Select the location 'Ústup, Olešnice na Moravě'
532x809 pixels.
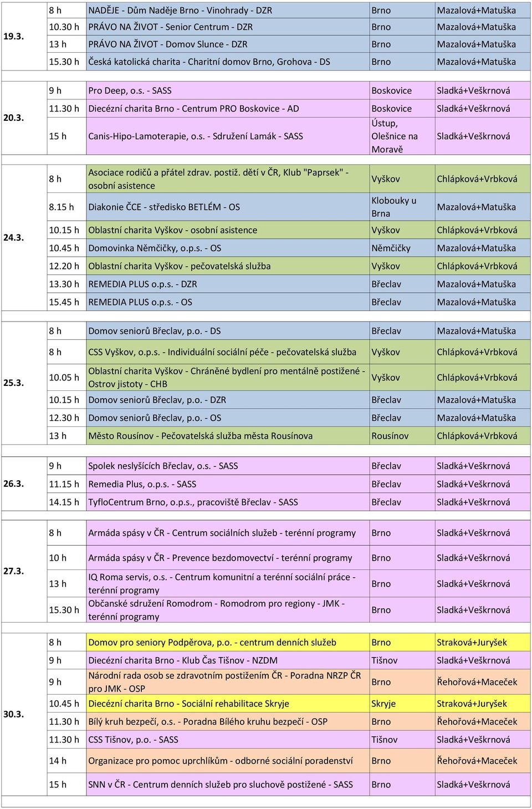[x=395, y=136]
